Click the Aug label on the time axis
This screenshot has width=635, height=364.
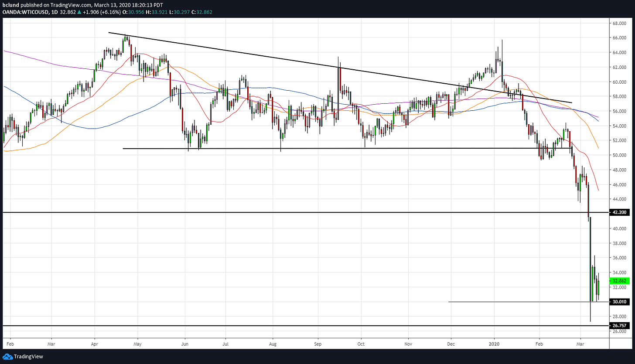pyautogui.click(x=273, y=343)
